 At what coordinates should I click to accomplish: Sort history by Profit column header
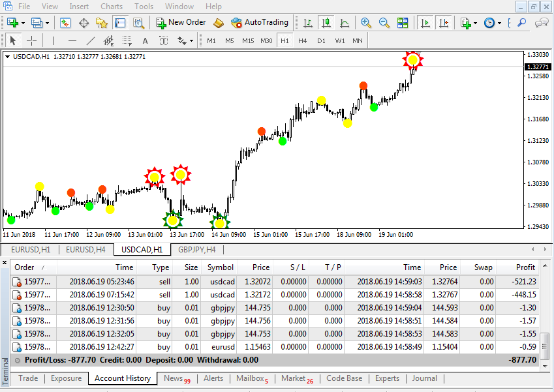click(x=525, y=267)
